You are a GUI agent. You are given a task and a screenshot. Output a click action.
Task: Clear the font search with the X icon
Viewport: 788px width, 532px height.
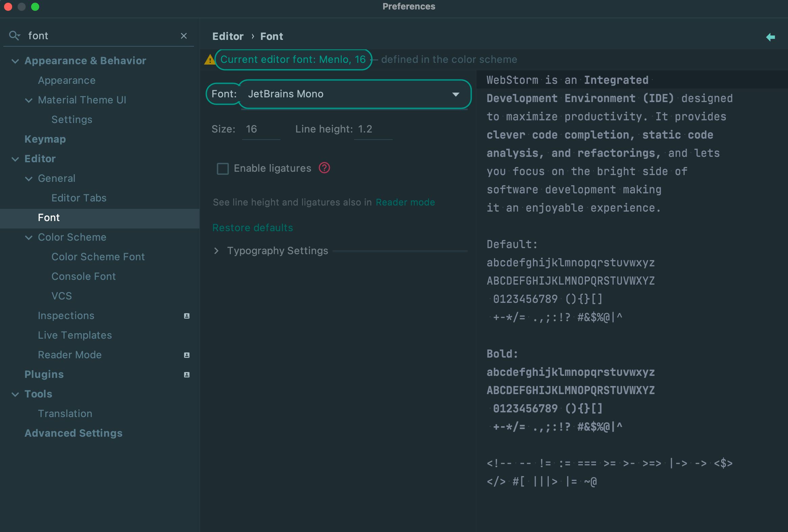184,35
